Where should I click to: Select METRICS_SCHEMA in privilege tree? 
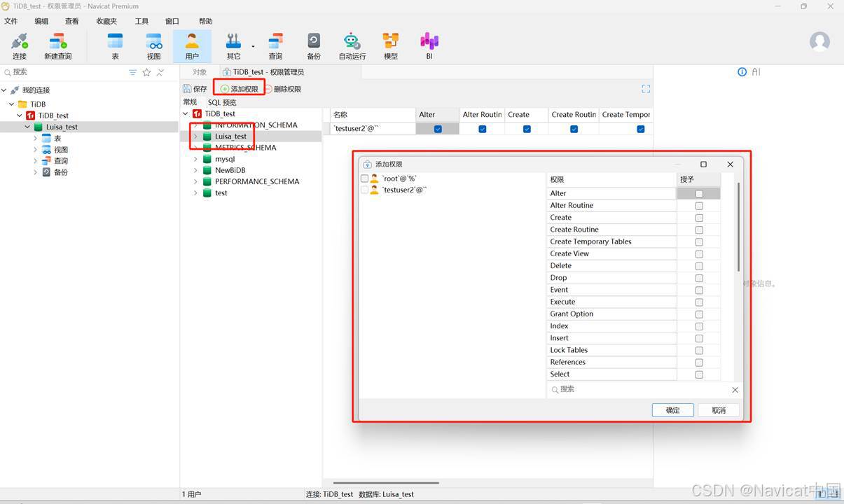click(246, 148)
